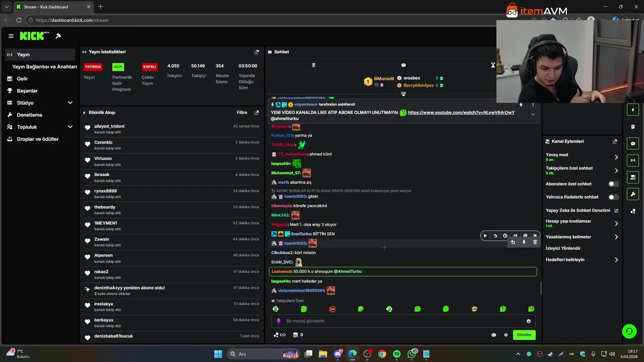Click the Gönder send button
Image resolution: width=644 pixels, height=362 pixels.
[x=524, y=335]
